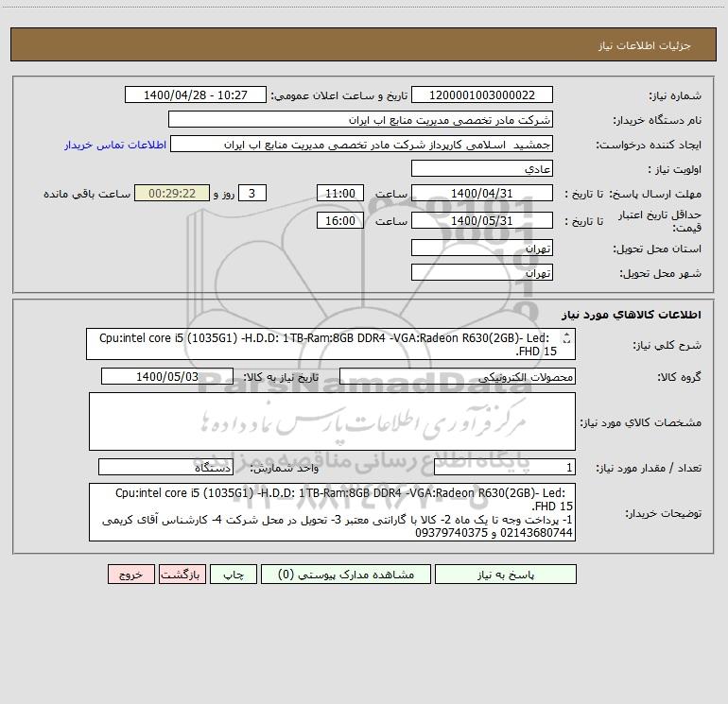
Task: Click the جزئیات اطلاعات نیاز header title
Action: point(645,45)
